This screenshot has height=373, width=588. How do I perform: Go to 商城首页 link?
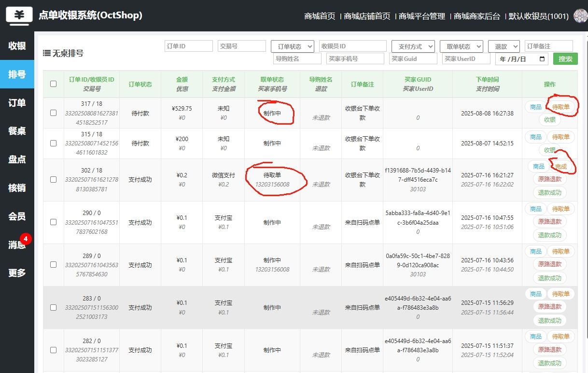(320, 16)
